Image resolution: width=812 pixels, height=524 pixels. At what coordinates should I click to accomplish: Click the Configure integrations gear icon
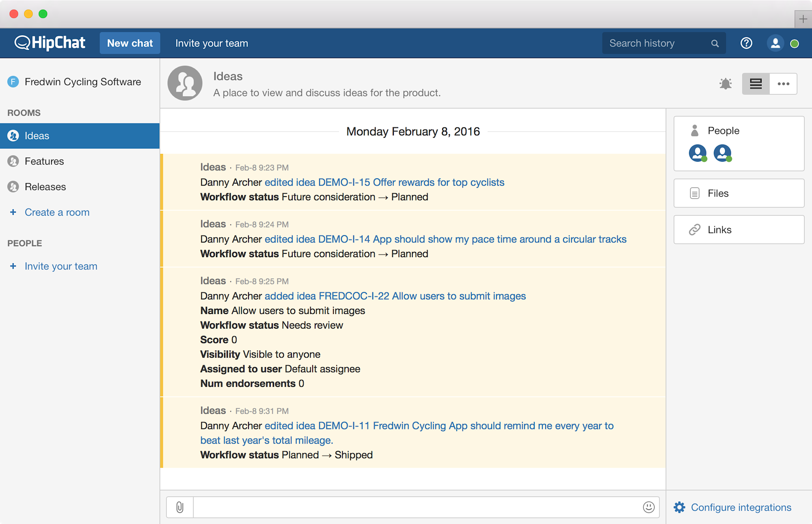[x=680, y=507]
